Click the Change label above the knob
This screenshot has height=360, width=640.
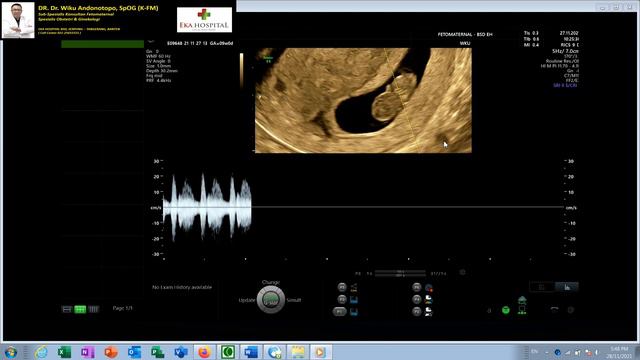271,282
